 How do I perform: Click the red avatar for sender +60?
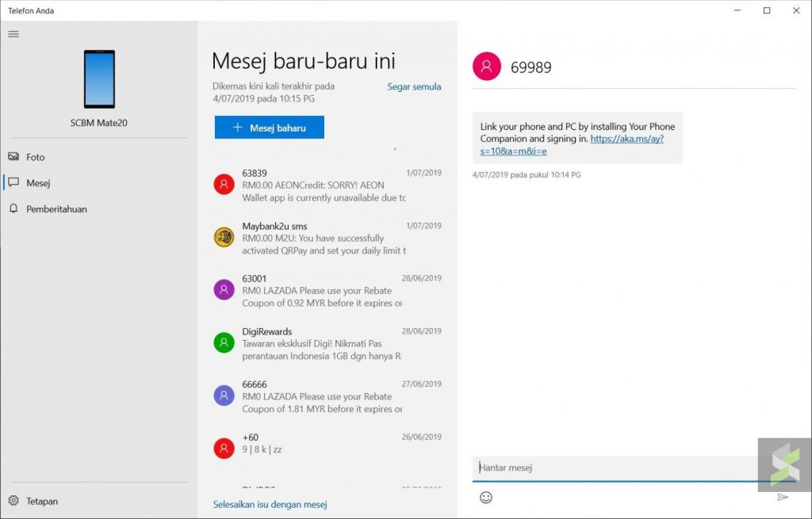(224, 448)
